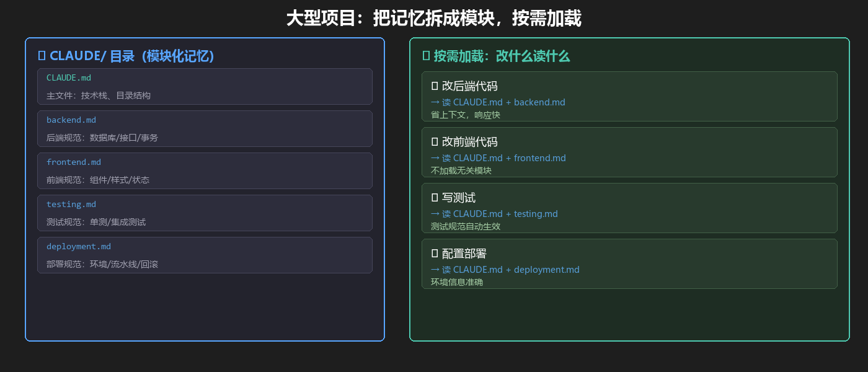The height and width of the screenshot is (372, 868).
Task: Click description 部署规范：环境/流水线/回滚
Action: click(x=102, y=264)
